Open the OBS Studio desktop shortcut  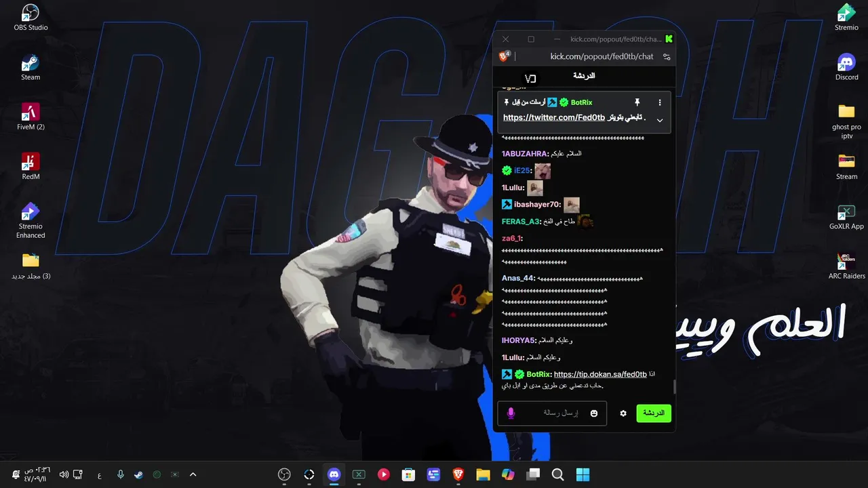(x=31, y=18)
